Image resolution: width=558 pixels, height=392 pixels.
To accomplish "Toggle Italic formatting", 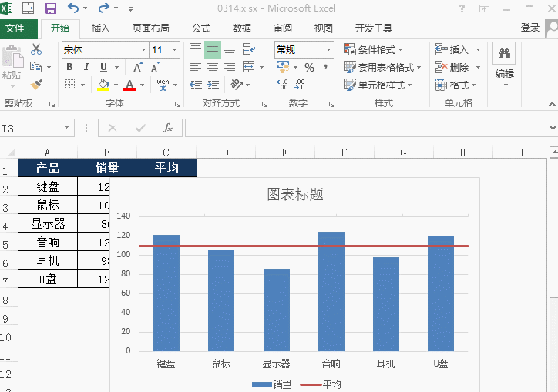I will tap(86, 67).
